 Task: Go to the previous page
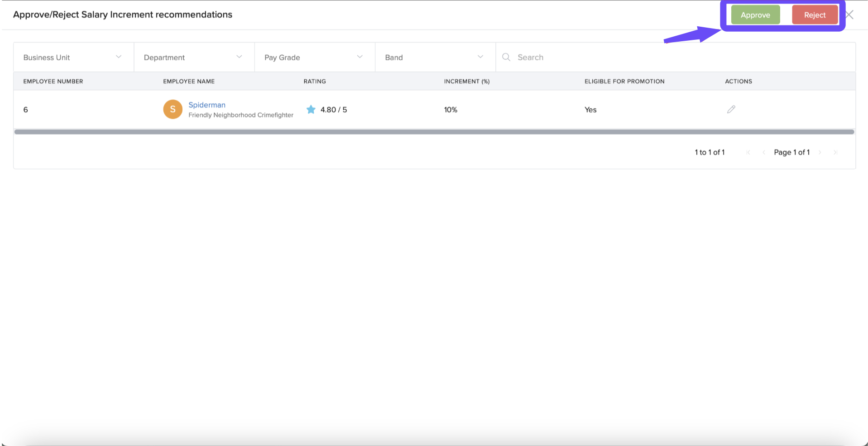[763, 153]
